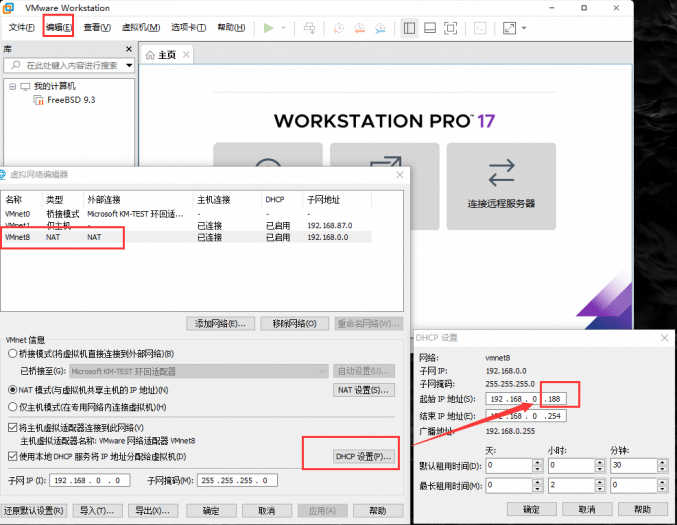Image resolution: width=677 pixels, height=525 pixels.
Task: Toggle 使用本地 DHCP 服务 checkbox
Action: click(13, 456)
